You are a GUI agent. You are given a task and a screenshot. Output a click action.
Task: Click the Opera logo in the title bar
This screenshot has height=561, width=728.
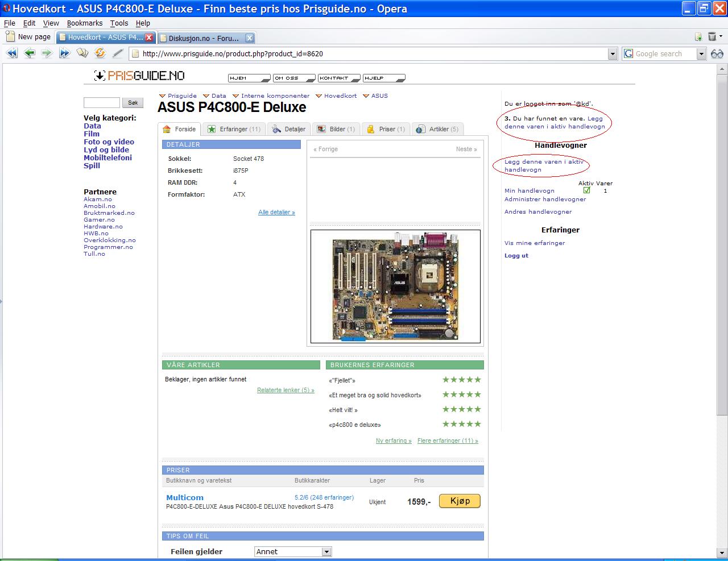[6, 9]
